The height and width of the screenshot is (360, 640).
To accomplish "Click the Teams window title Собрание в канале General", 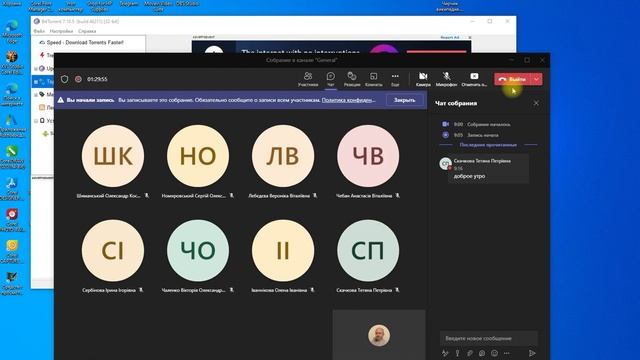I will tap(302, 60).
